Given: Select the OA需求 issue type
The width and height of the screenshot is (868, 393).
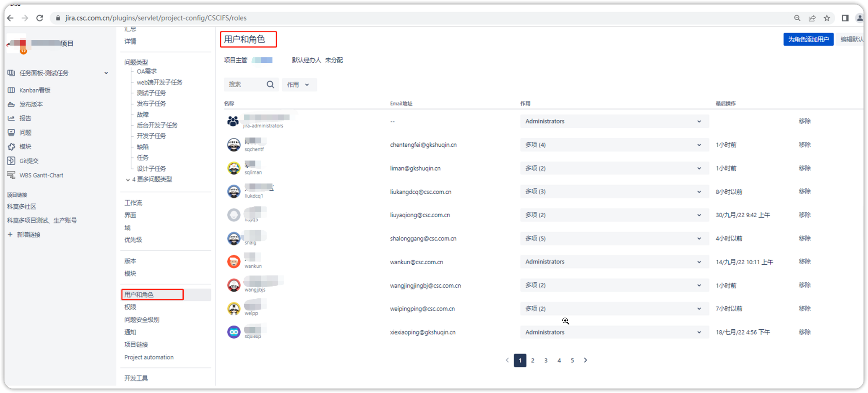Looking at the screenshot, I should tap(147, 71).
